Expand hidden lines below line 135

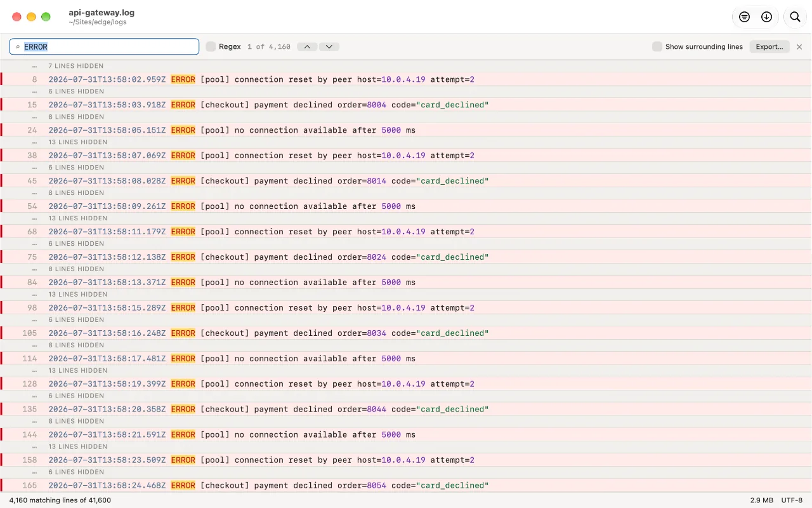[x=406, y=422]
